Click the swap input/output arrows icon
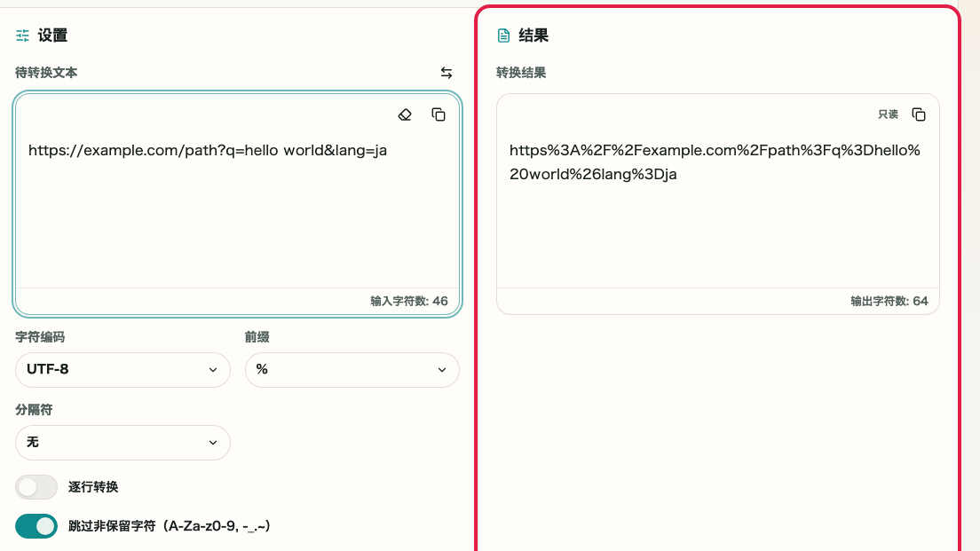 point(447,73)
